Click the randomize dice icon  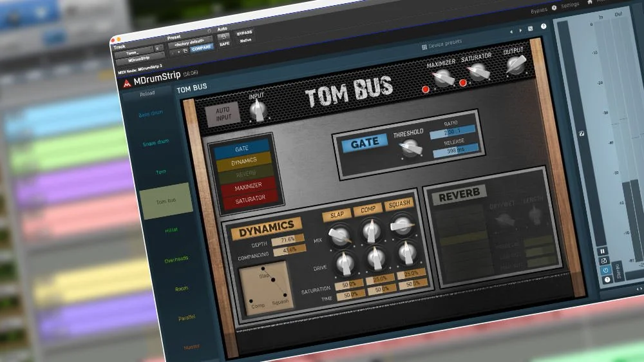pyautogui.click(x=530, y=29)
